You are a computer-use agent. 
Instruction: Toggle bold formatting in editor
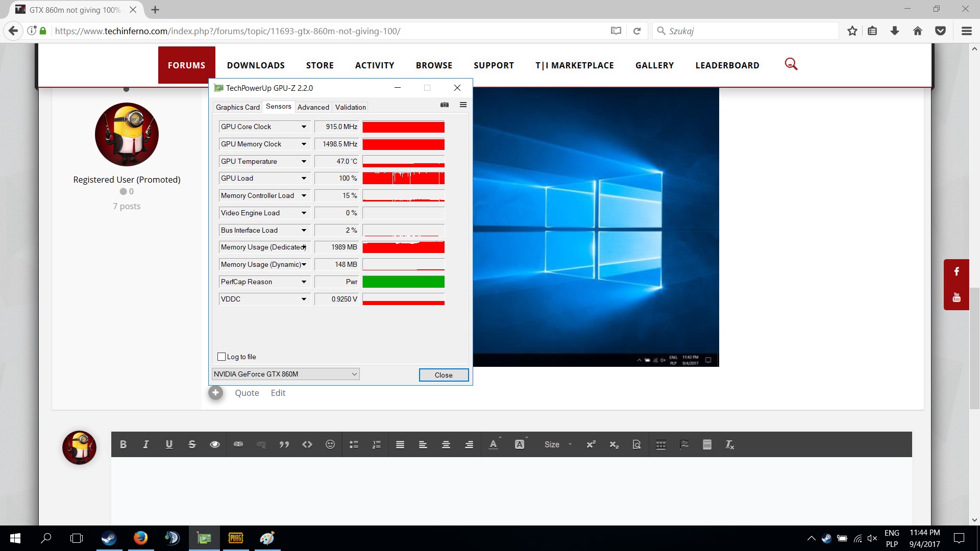click(123, 444)
